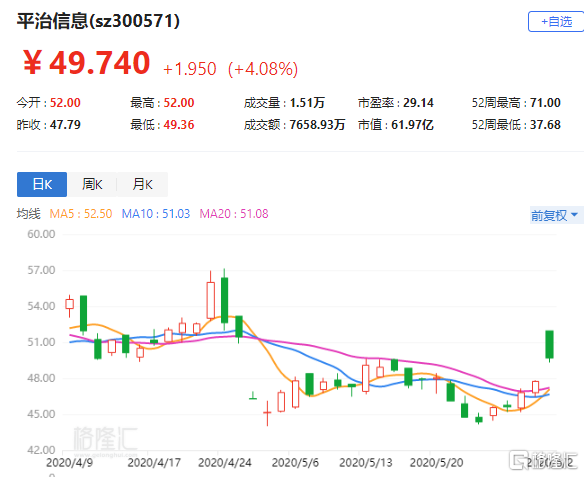Click the 54.00 price axis label
This screenshot has height=477, width=584.
(41, 306)
